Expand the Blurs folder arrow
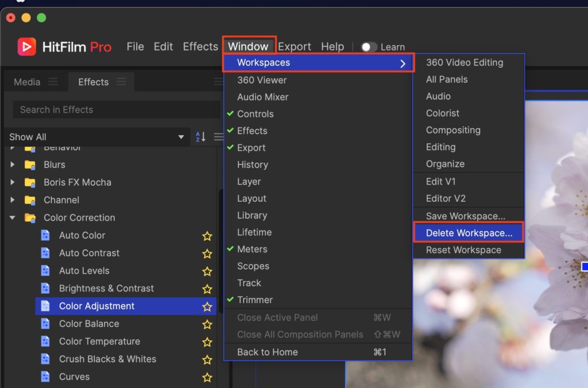Screen dimensions: 588x388 pyautogui.click(x=13, y=164)
